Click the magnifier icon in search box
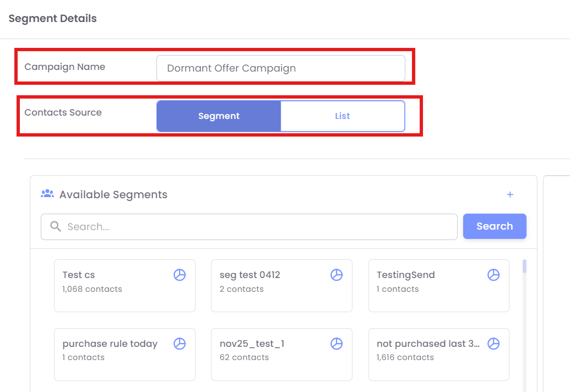Image resolution: width=570 pixels, height=392 pixels. tap(55, 227)
